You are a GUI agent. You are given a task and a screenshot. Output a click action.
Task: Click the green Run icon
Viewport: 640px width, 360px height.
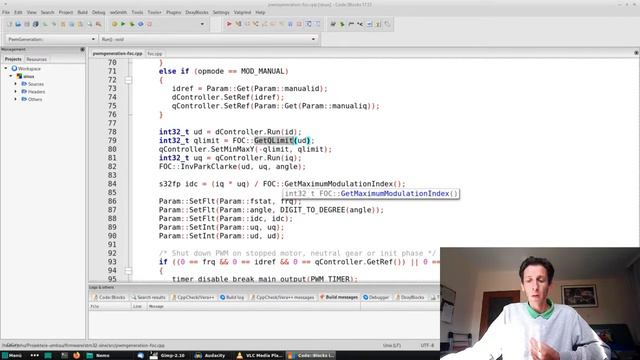123,24
